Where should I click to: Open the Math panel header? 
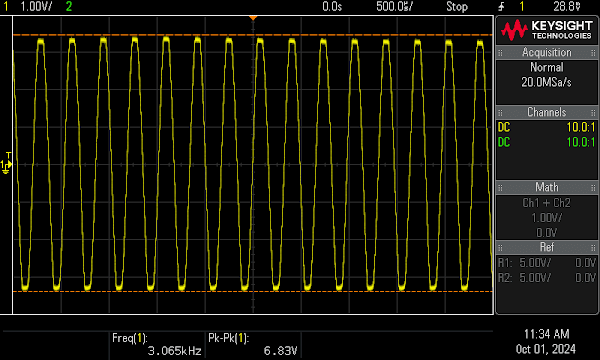[x=546, y=187]
